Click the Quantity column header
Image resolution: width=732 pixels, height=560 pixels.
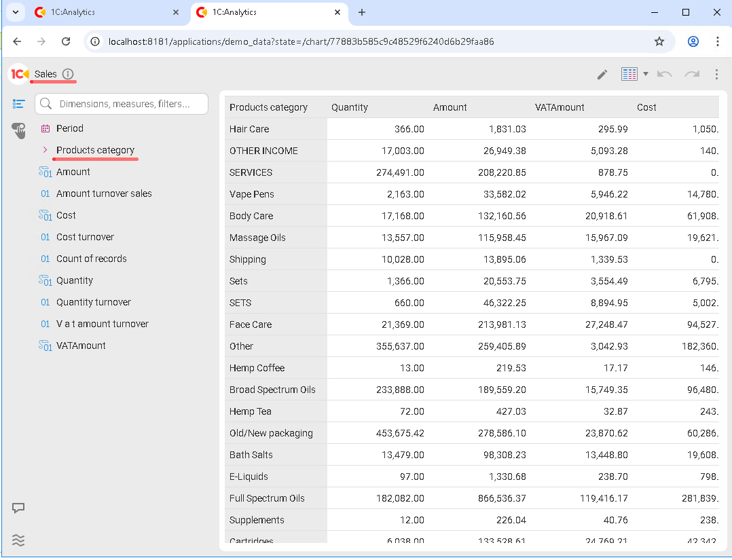(x=350, y=107)
